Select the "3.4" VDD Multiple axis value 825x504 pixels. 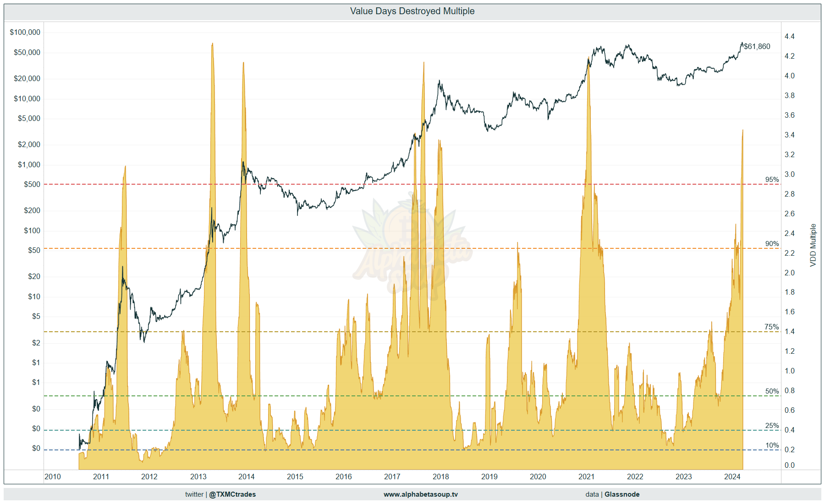[x=789, y=135]
